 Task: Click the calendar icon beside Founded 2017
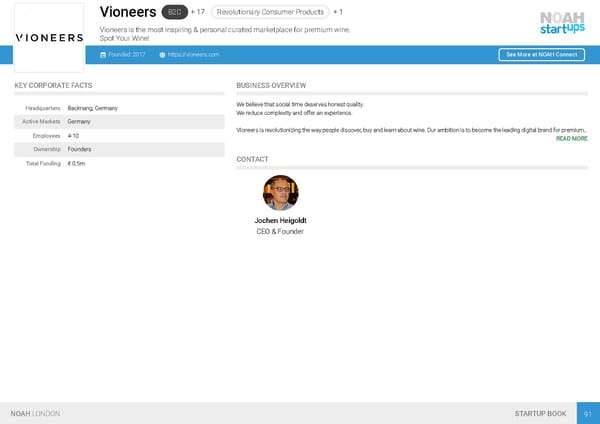(x=103, y=54)
